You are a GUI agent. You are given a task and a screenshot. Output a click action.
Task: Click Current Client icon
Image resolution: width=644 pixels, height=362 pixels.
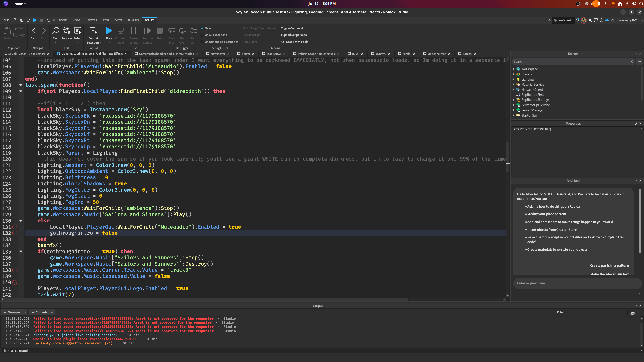click(x=120, y=31)
